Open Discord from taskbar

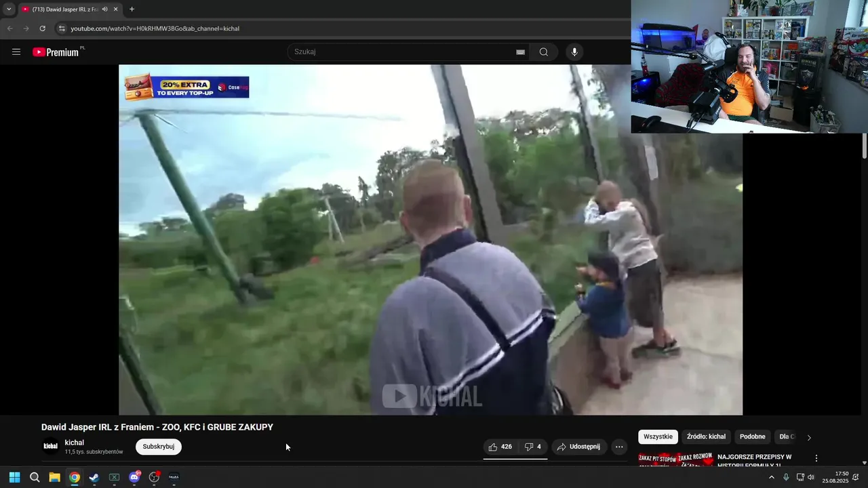134,477
